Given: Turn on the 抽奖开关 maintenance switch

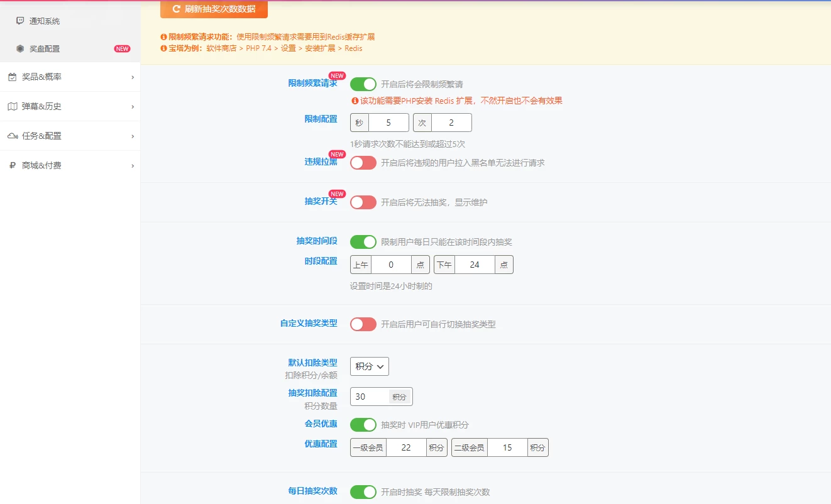Looking at the screenshot, I should [363, 202].
